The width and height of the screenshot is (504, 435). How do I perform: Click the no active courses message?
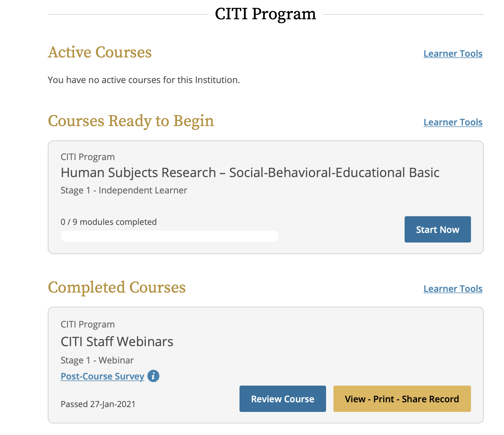(x=144, y=80)
